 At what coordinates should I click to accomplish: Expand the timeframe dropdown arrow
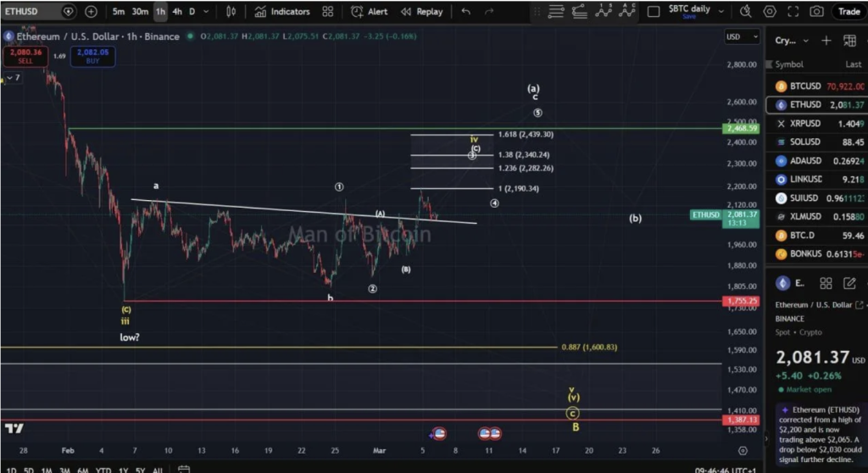click(x=206, y=11)
